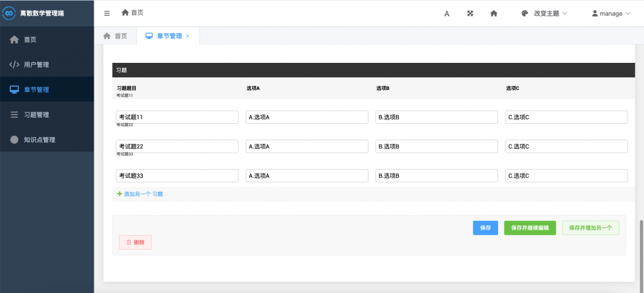This screenshot has height=293, width=644.
Task: Switch to the 首页 tab
Action: pyautogui.click(x=116, y=36)
